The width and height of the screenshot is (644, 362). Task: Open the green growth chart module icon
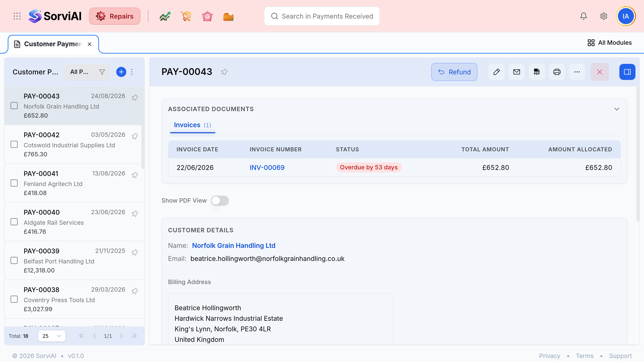coord(165,16)
